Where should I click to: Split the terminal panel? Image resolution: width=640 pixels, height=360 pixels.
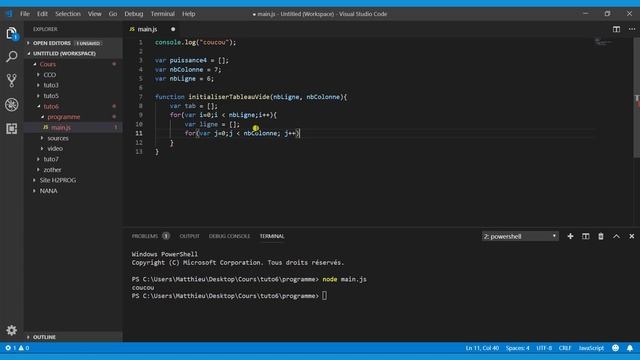(x=585, y=236)
